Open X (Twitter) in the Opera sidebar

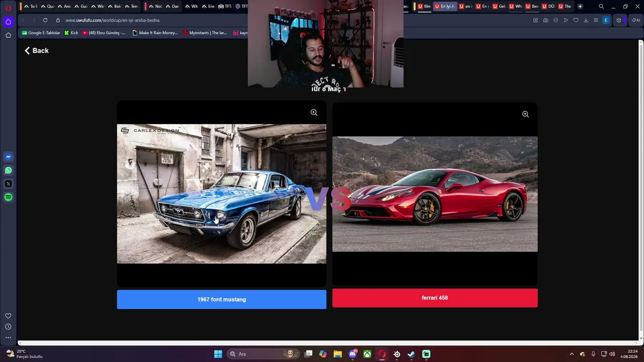point(8,184)
